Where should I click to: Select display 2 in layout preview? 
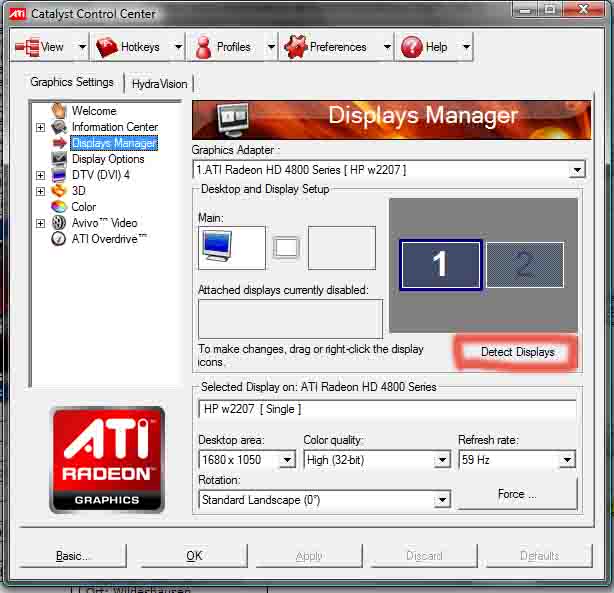pyautogui.click(x=525, y=265)
